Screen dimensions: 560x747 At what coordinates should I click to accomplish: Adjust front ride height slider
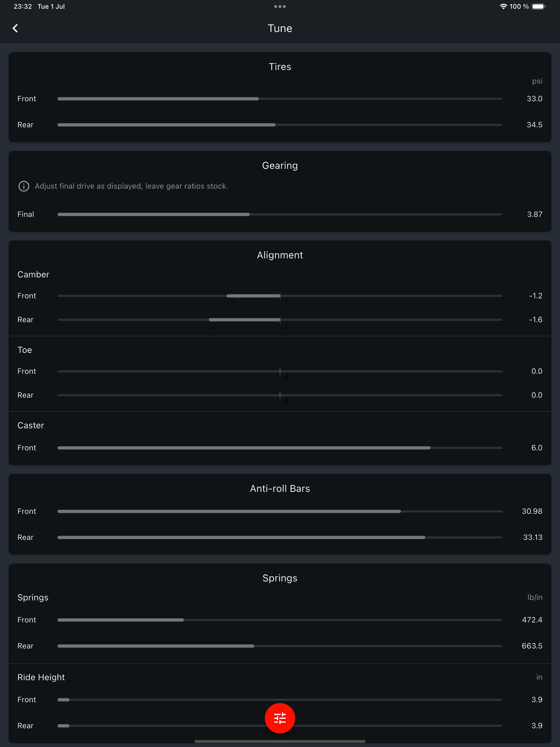click(280, 700)
